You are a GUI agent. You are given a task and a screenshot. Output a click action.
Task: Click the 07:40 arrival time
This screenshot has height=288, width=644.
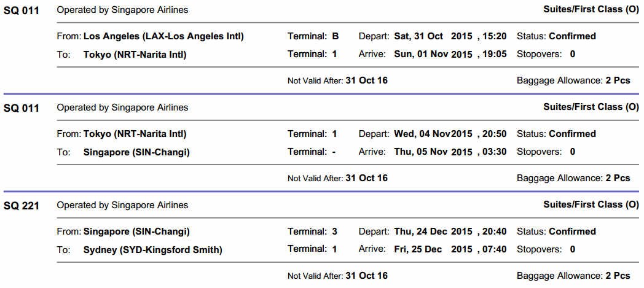pos(495,249)
